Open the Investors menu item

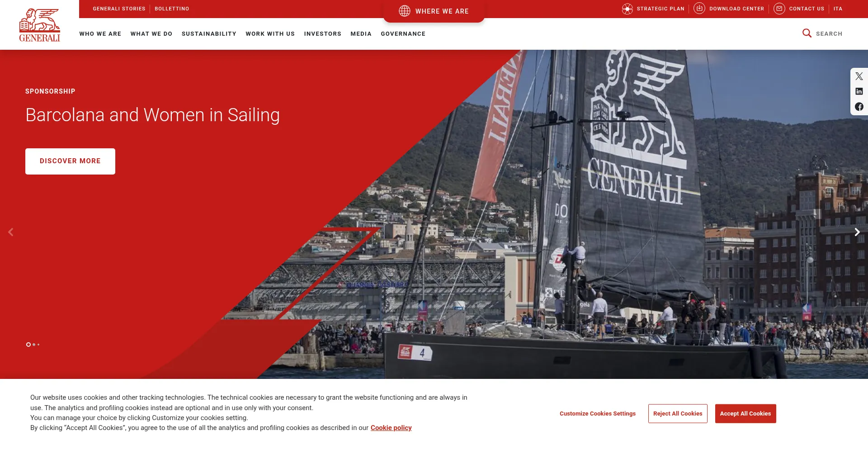point(322,34)
